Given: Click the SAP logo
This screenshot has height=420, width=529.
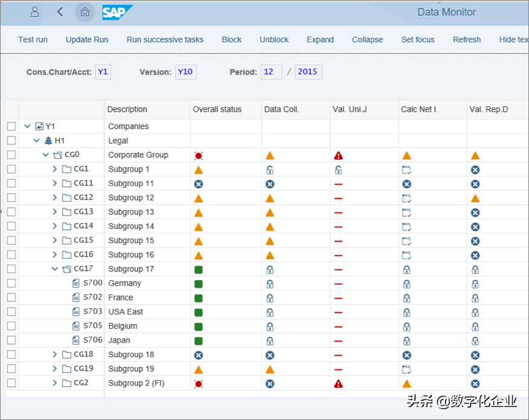Looking at the screenshot, I should click(x=117, y=12).
